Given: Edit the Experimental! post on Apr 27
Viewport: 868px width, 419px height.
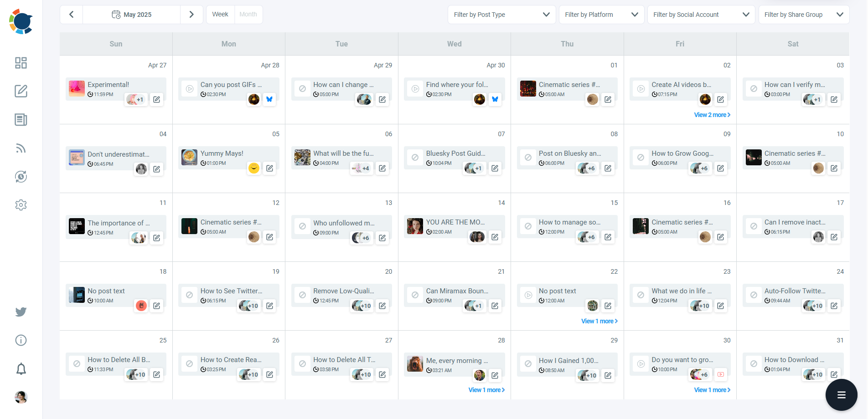Looking at the screenshot, I should click(156, 99).
